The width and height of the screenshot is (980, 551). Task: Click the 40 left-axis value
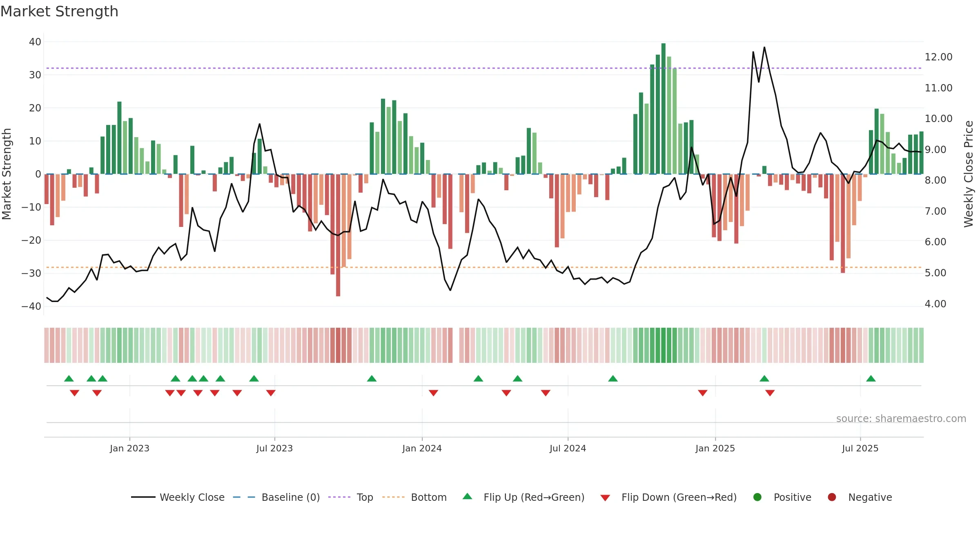[x=35, y=42]
